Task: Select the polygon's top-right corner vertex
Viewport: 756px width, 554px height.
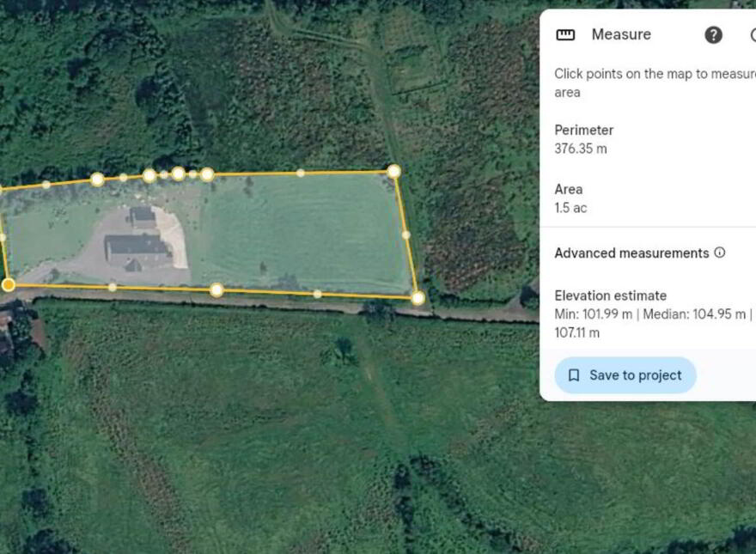Action: pos(394,171)
